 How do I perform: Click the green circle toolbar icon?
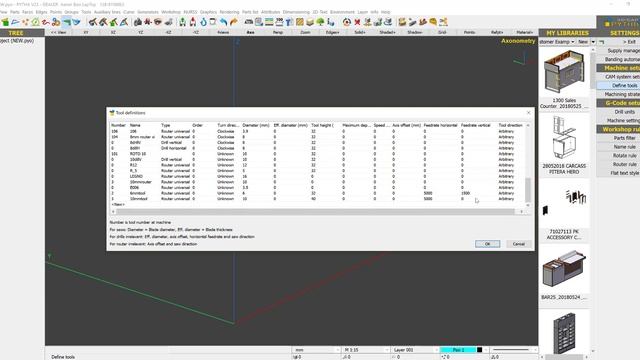click(x=36, y=22)
